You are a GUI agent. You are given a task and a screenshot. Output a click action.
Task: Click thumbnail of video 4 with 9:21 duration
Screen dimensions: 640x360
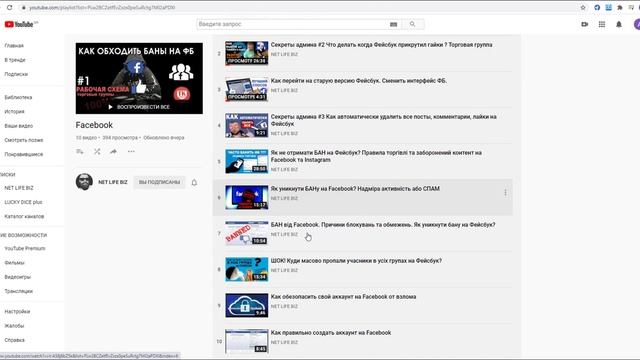(x=247, y=125)
